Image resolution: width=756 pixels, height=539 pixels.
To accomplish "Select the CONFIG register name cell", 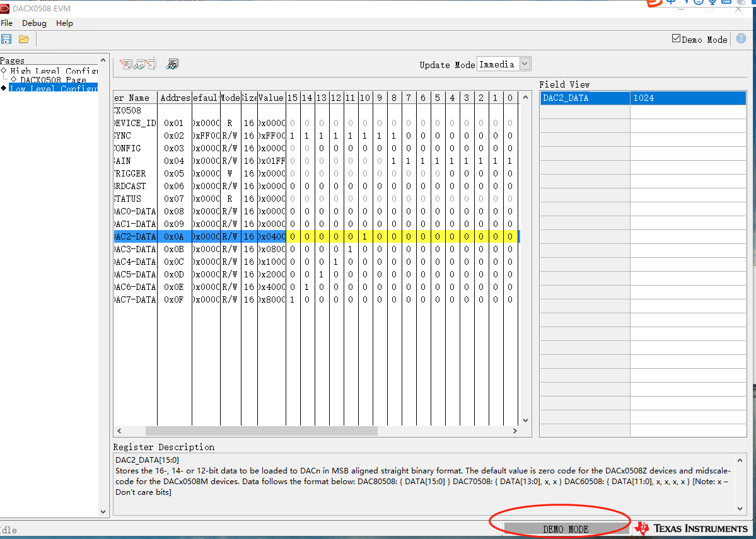I will [136, 149].
